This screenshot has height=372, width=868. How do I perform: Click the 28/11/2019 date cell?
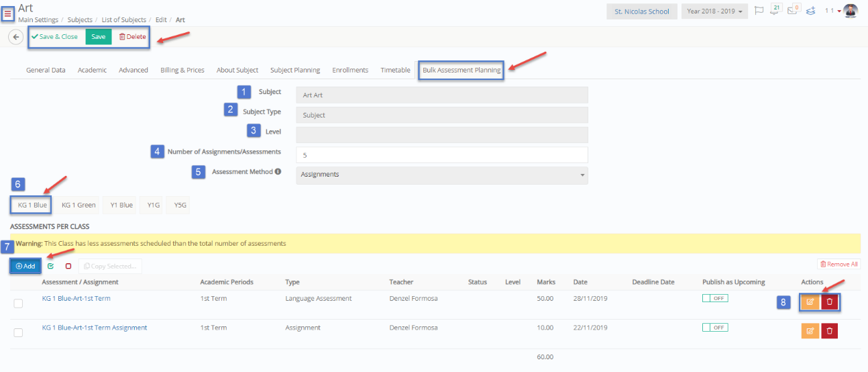(x=590, y=298)
